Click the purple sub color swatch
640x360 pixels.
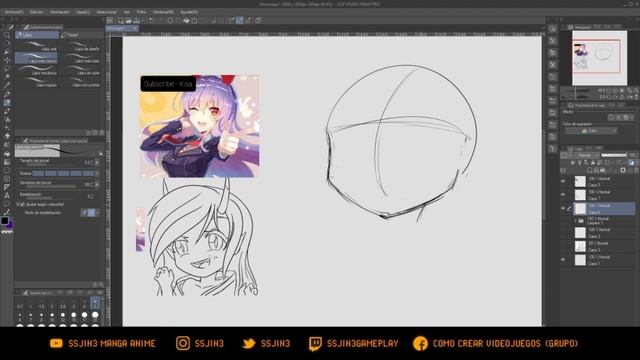[10, 224]
